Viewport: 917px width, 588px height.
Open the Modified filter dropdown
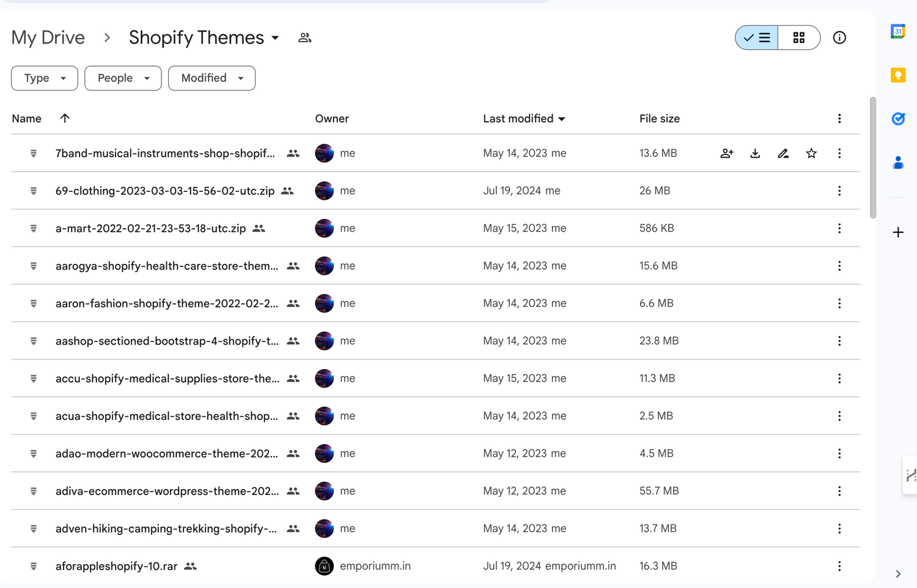(212, 78)
